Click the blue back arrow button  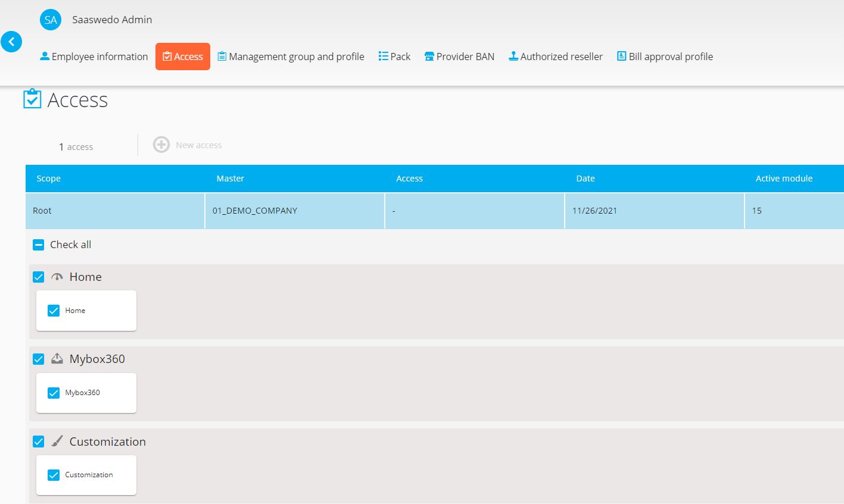(x=11, y=42)
